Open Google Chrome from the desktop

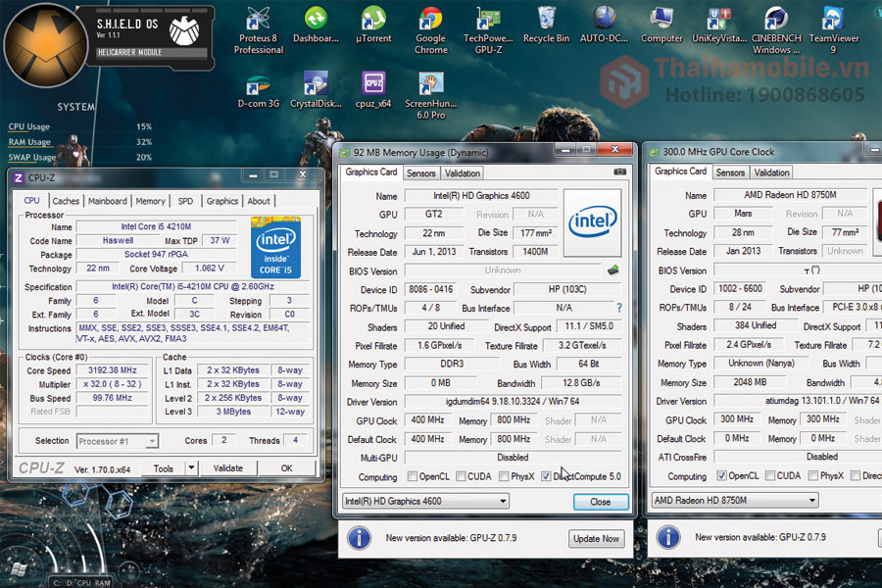[431, 29]
